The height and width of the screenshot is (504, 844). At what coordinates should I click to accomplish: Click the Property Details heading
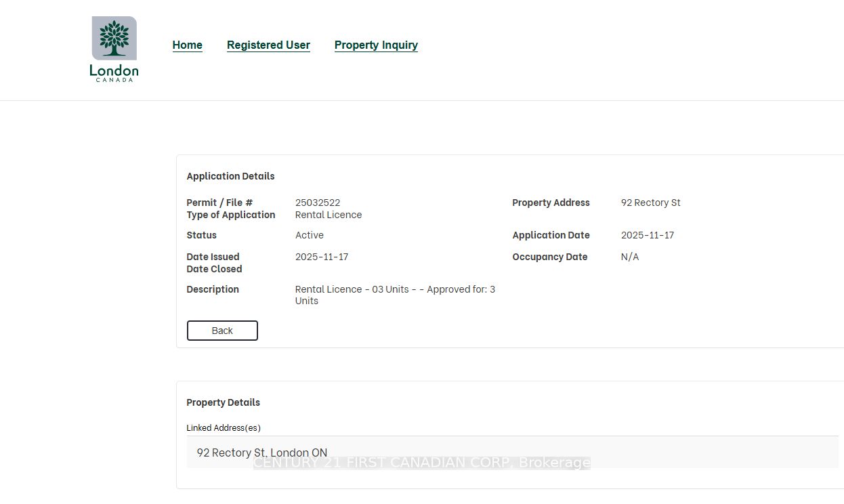tap(223, 402)
